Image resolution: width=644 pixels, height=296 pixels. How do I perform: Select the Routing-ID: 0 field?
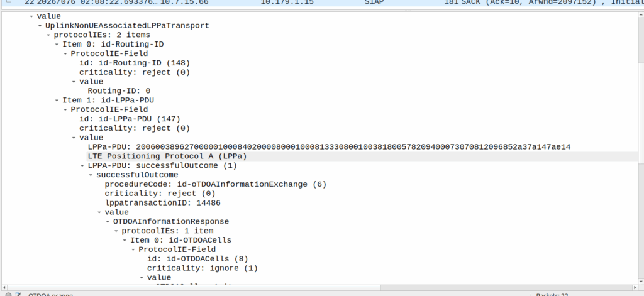[x=118, y=90]
